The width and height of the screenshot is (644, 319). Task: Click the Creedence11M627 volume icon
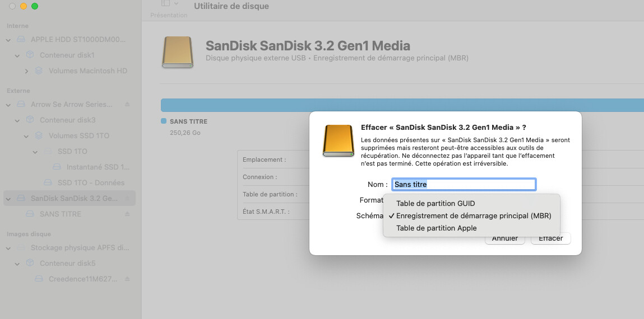[39, 278]
